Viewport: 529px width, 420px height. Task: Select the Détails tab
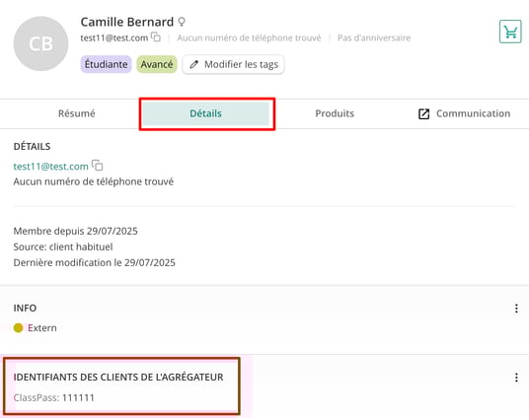(205, 113)
